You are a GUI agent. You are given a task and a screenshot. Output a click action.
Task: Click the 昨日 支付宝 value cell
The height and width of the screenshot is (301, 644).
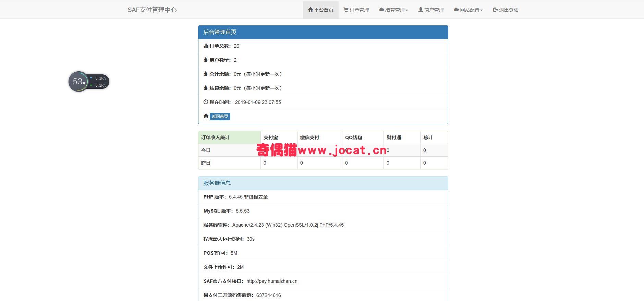pos(279,163)
